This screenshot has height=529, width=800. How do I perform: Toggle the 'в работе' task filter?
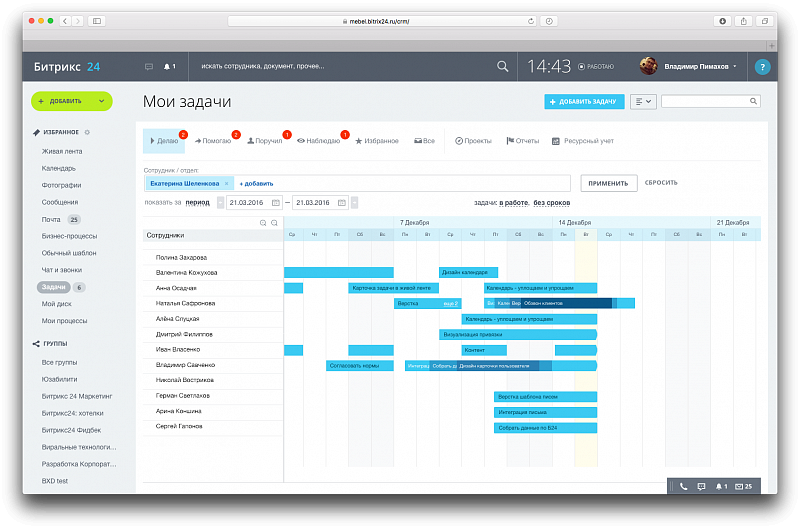(x=513, y=203)
